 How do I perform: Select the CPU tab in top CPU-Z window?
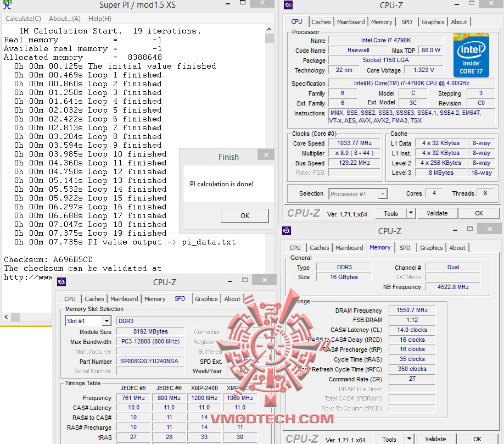(x=296, y=21)
